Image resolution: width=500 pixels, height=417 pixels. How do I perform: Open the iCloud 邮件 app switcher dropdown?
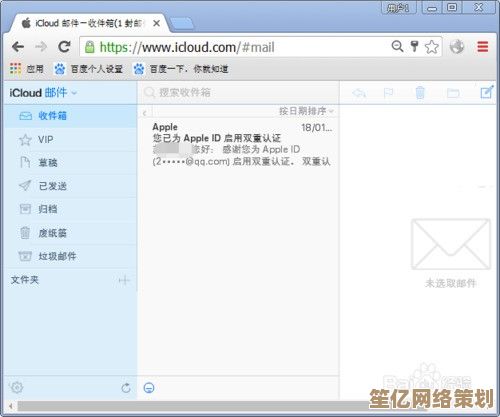[x=43, y=93]
